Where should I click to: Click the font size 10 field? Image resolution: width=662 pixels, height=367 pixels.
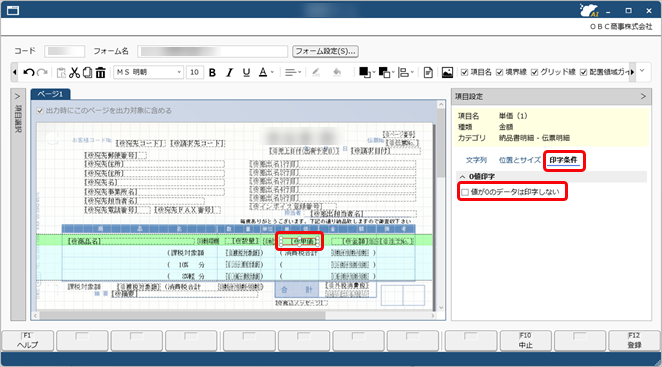pos(194,72)
